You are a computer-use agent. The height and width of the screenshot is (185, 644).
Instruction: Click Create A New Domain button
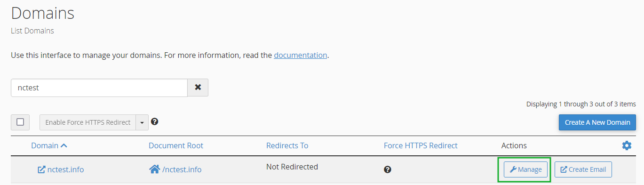click(x=597, y=122)
